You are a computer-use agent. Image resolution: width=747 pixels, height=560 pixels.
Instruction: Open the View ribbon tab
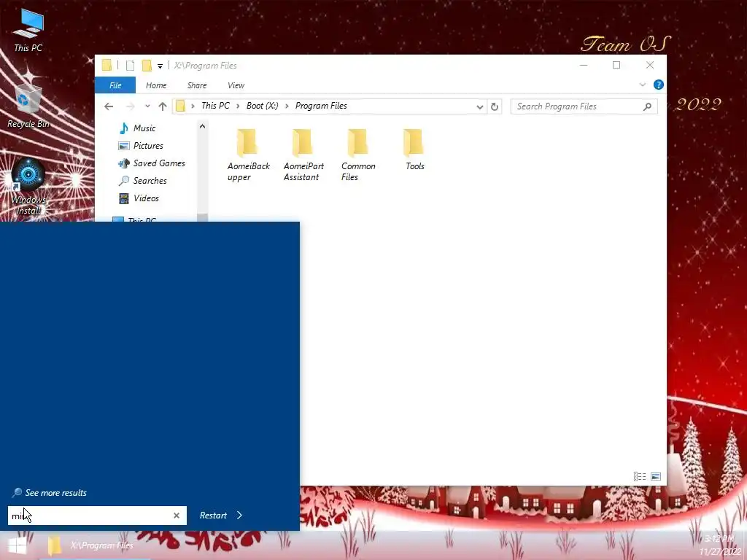click(x=236, y=85)
